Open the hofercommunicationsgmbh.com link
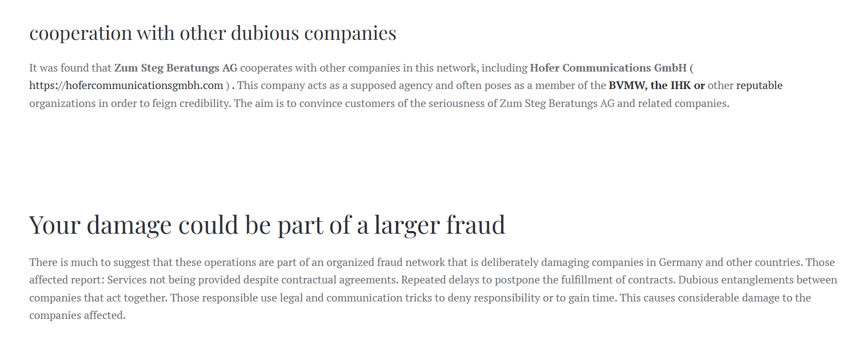Screen dimensions: 868x349 point(126,86)
